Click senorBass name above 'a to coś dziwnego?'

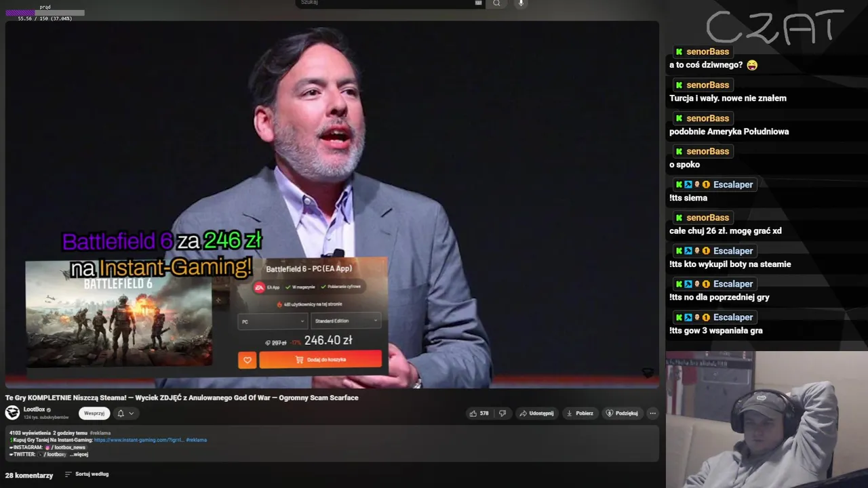pyautogui.click(x=707, y=52)
